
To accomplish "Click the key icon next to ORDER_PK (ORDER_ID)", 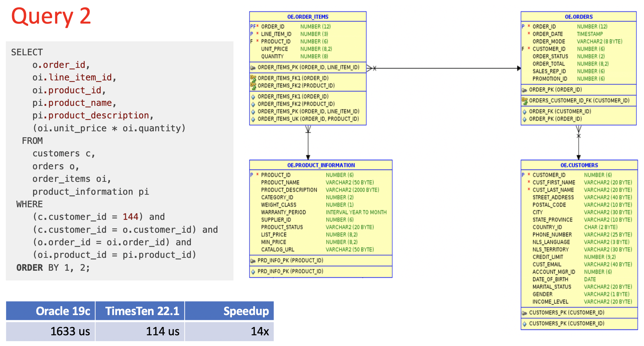I will [x=524, y=90].
